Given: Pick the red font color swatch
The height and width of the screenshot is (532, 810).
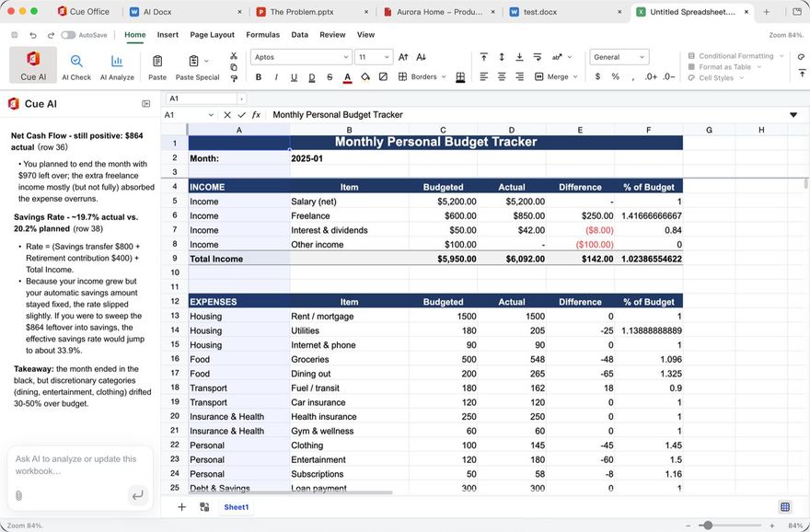Looking at the screenshot, I should pos(348,77).
